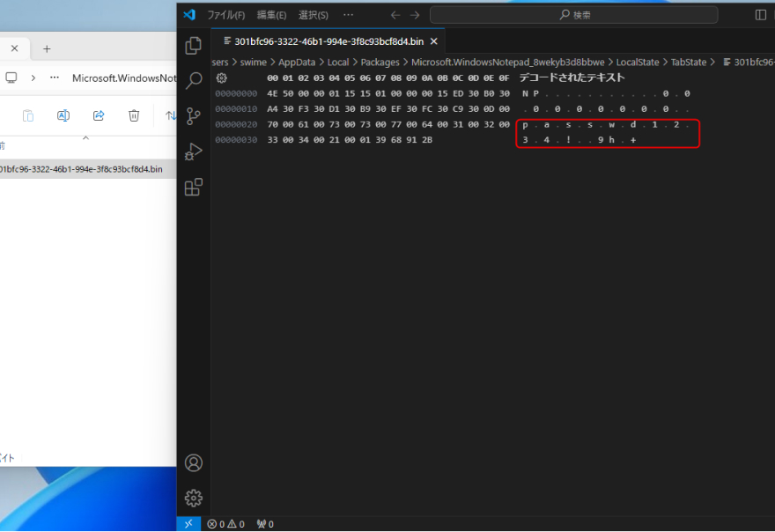This screenshot has width=775, height=532.
Task: Click the delete trash icon in File Explorer
Action: [x=134, y=115]
